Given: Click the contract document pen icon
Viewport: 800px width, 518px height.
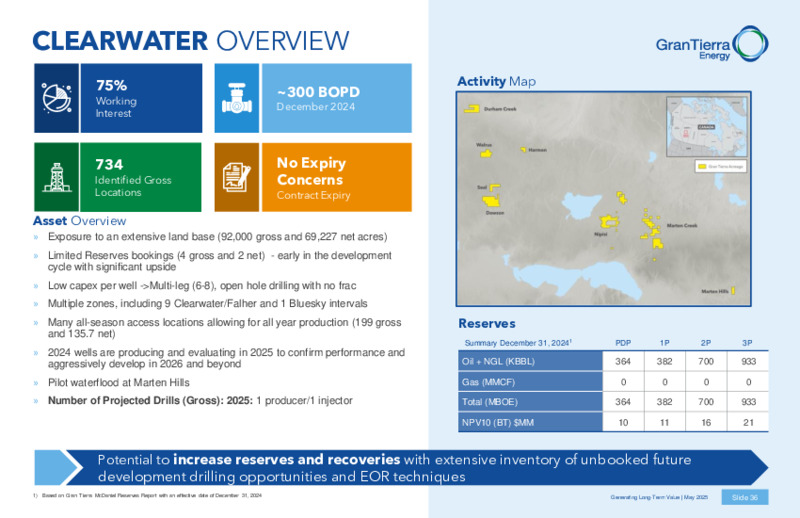Looking at the screenshot, I should point(237,178).
